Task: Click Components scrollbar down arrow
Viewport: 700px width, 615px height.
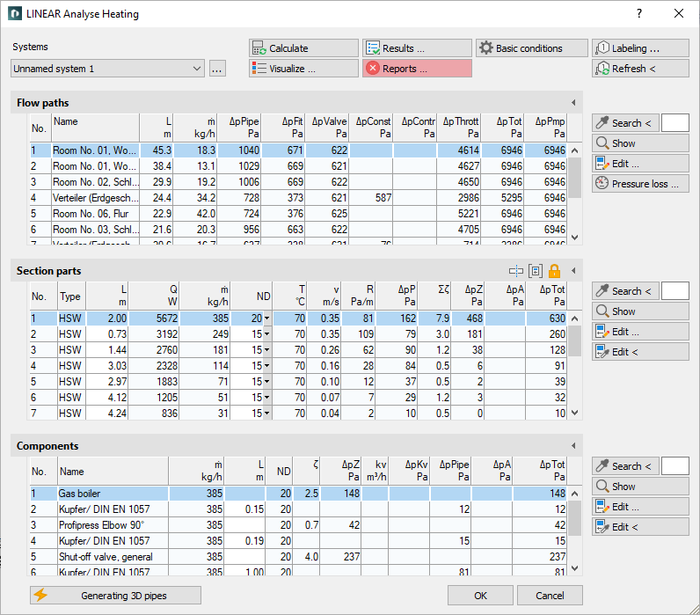Action: pyautogui.click(x=574, y=568)
